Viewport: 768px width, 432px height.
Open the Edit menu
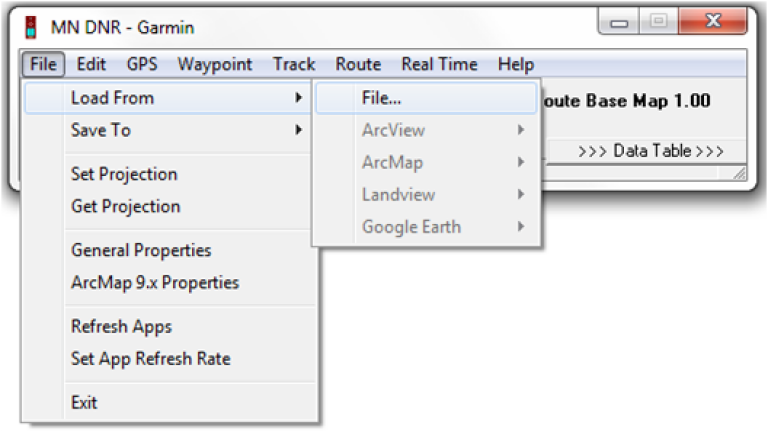coord(91,64)
